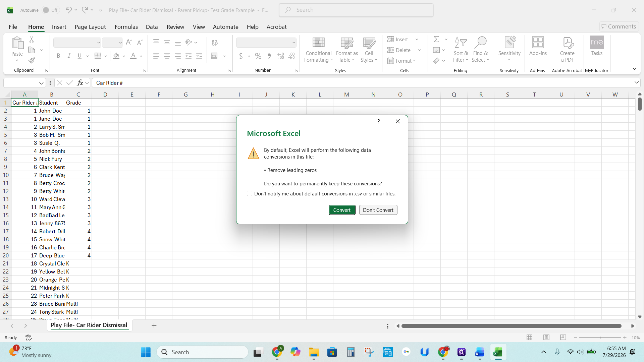Click the Increase Decimal icon

pyautogui.click(x=281, y=56)
